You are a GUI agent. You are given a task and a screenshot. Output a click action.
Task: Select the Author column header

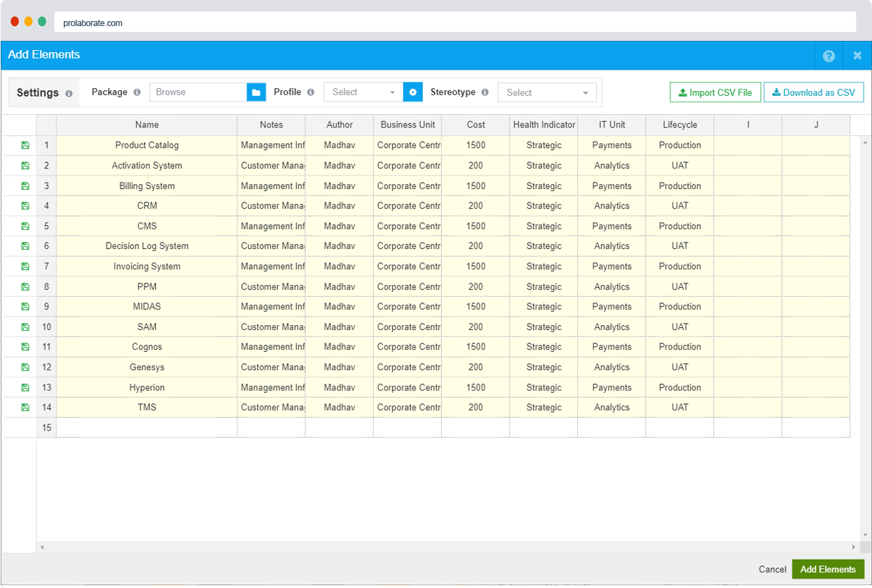(x=340, y=125)
